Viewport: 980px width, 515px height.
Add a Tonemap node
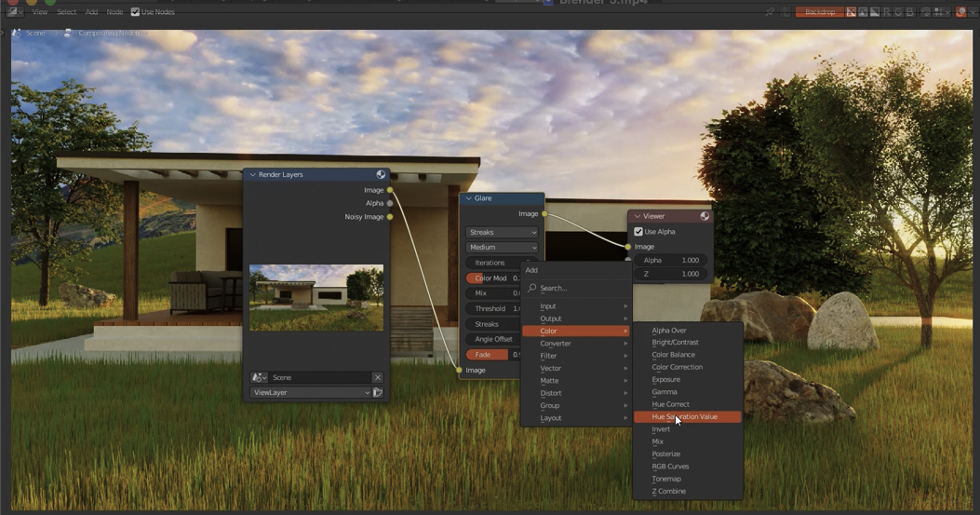pos(688,479)
